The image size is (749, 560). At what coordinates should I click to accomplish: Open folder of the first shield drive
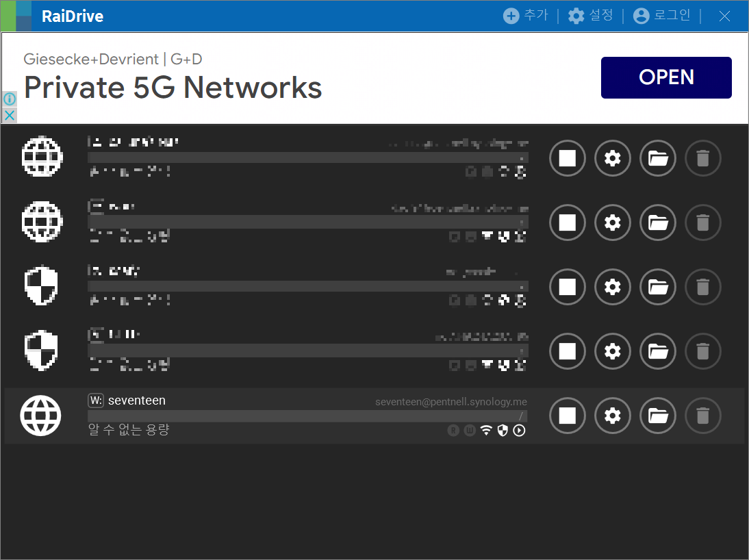[x=658, y=287]
